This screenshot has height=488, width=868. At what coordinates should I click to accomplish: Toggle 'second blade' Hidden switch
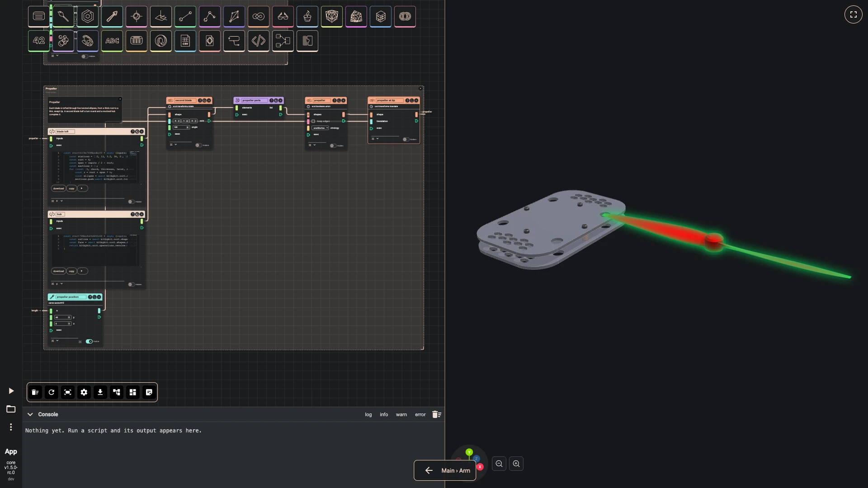pos(198,145)
